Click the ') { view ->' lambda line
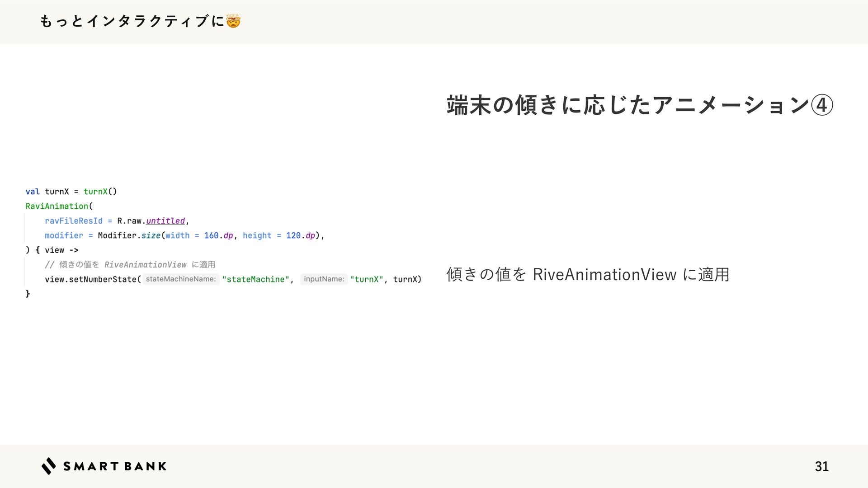This screenshot has width=868, height=488. point(52,250)
